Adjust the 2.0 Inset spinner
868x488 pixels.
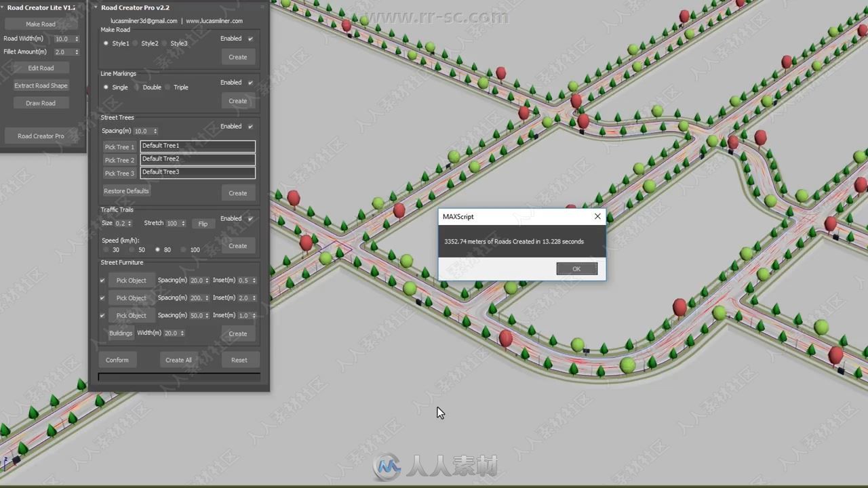coord(254,298)
